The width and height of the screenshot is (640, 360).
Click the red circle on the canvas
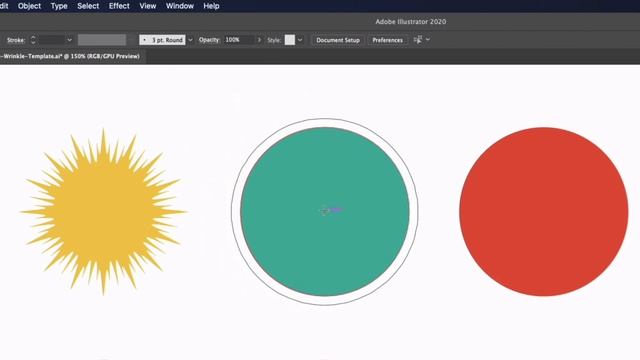point(544,212)
